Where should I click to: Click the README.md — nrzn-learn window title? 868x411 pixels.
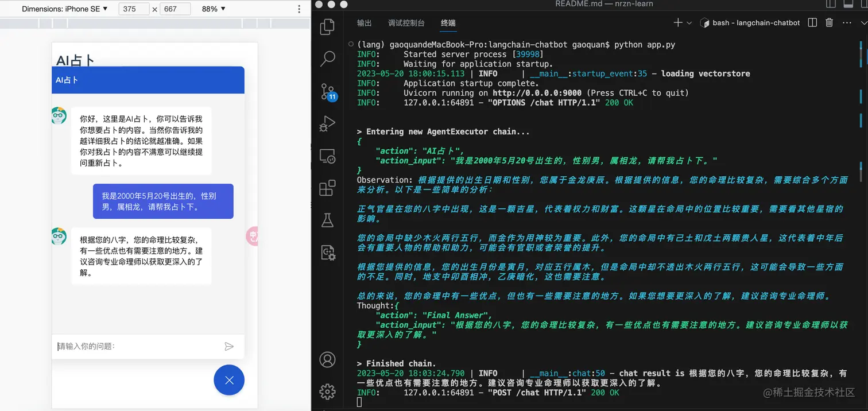[x=605, y=4]
